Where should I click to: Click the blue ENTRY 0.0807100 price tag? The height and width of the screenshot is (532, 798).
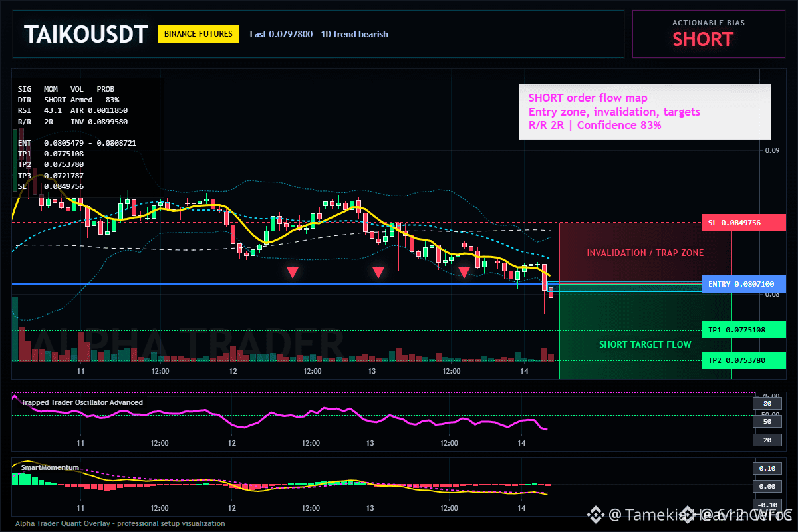coord(743,284)
